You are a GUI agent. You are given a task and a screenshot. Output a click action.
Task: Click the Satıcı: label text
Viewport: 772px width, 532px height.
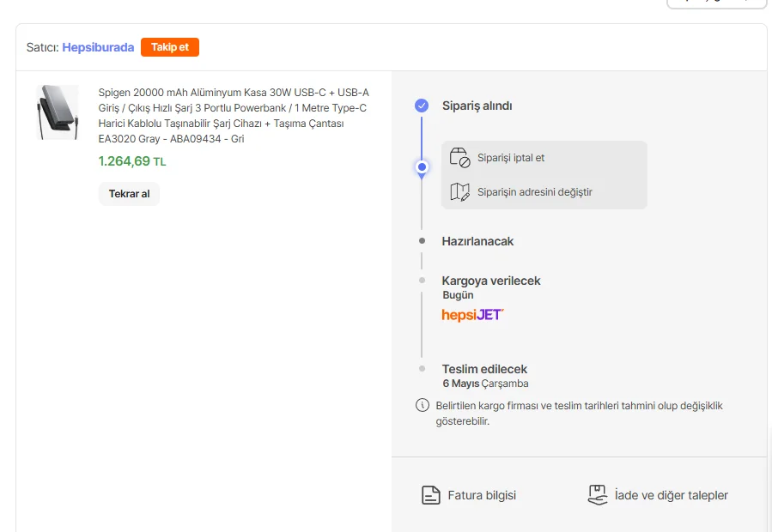42,47
